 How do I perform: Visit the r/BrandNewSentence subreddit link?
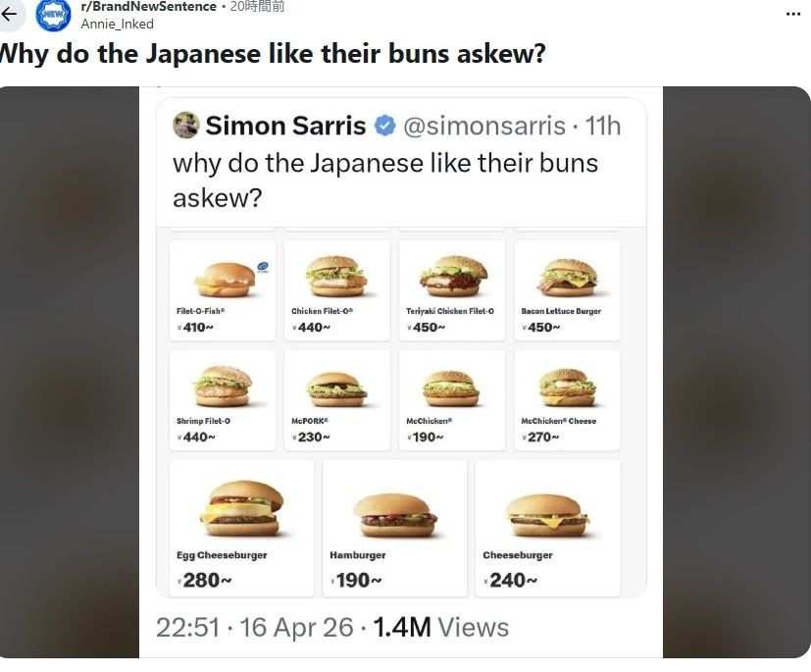point(148,7)
